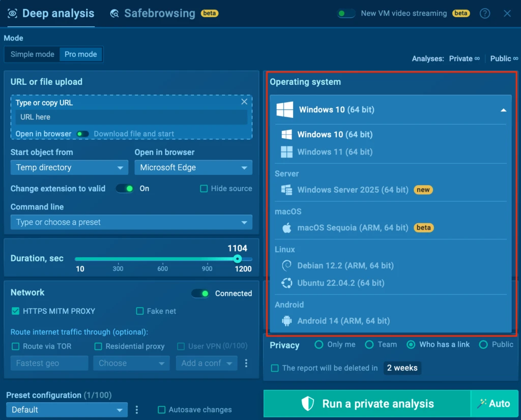Click the Duration slider handle
The height and width of the screenshot is (420, 521).
(237, 259)
